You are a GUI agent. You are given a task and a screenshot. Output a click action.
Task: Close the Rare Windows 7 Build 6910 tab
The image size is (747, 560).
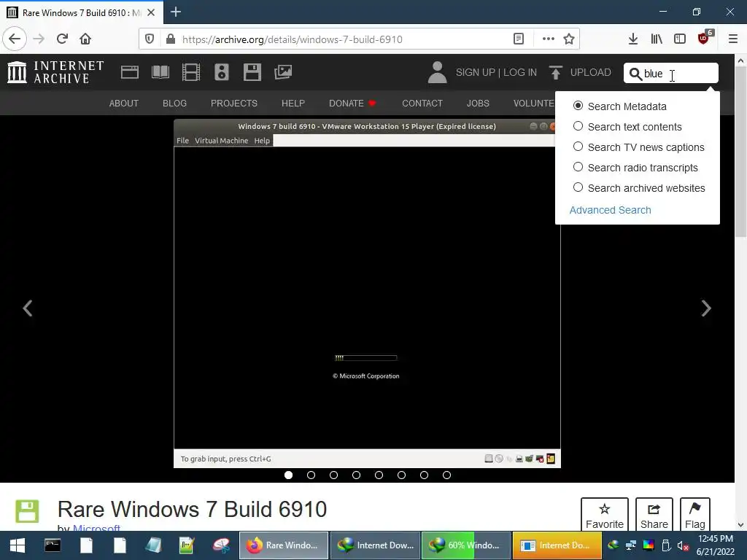151,12
